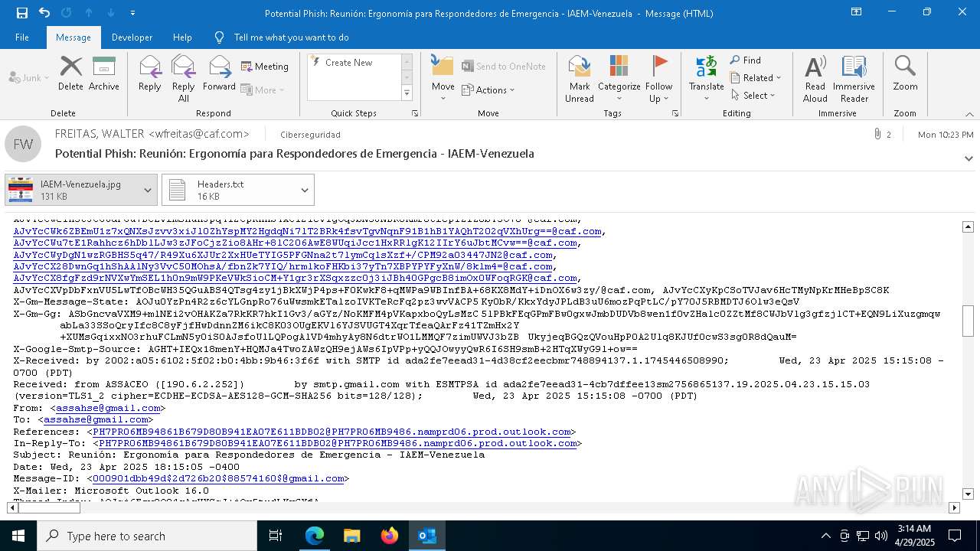This screenshot has width=980, height=551.
Task: Open the Categorize color options
Action: pos(619,79)
